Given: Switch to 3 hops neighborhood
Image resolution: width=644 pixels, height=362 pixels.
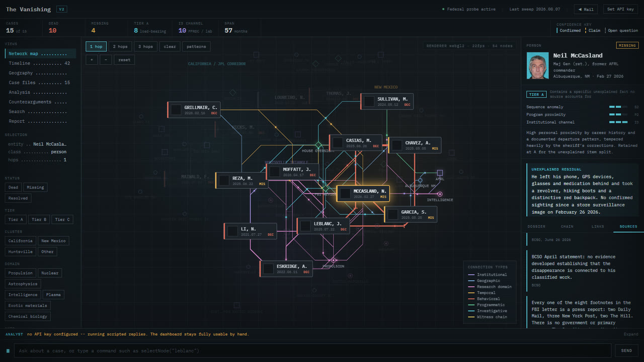Looking at the screenshot, I should click(x=145, y=47).
